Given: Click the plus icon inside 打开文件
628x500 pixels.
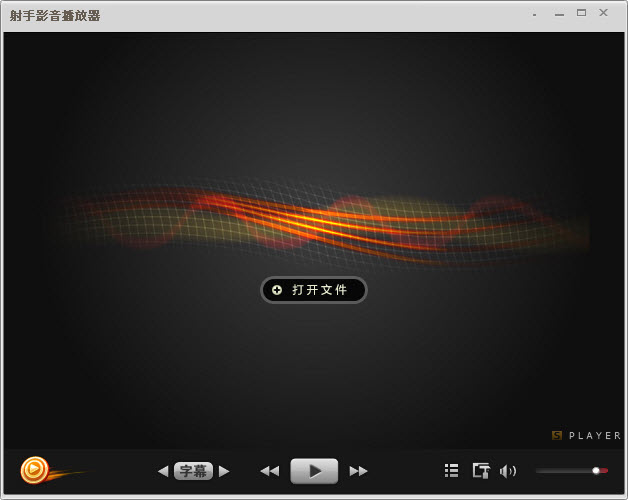Looking at the screenshot, I should tap(277, 290).
